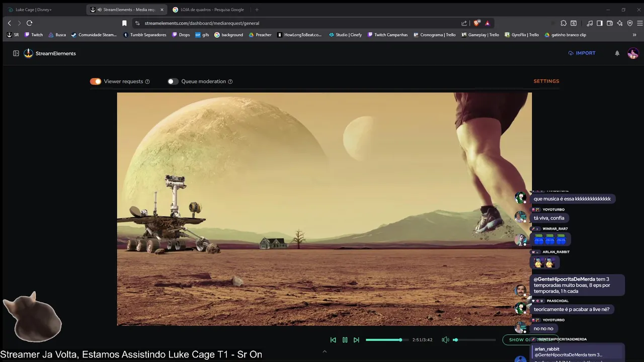Open the gifs bookmark
Image resolution: width=644 pixels, height=362 pixels.
[x=202, y=35]
